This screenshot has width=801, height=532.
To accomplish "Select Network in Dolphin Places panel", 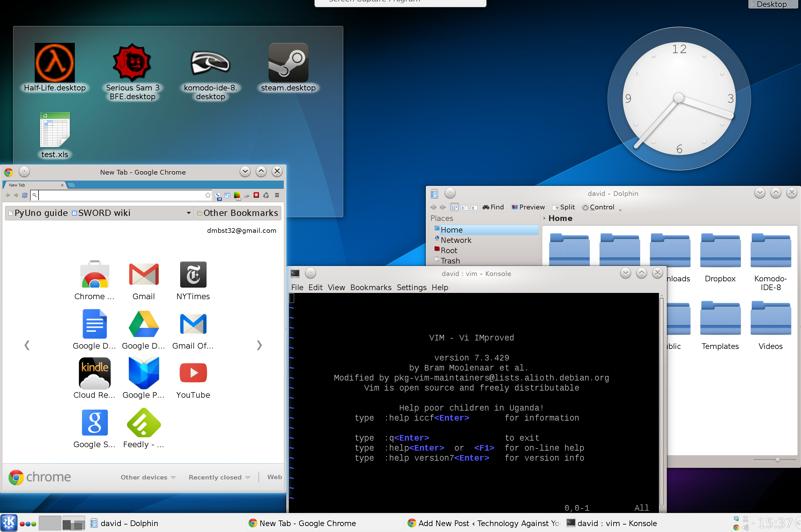I will (456, 240).
